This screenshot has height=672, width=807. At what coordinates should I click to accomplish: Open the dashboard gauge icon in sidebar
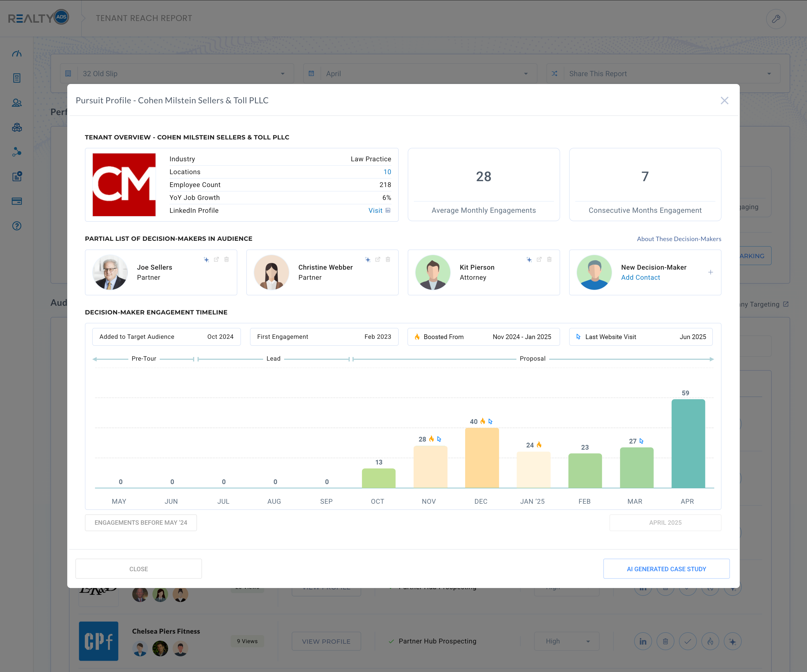17,54
